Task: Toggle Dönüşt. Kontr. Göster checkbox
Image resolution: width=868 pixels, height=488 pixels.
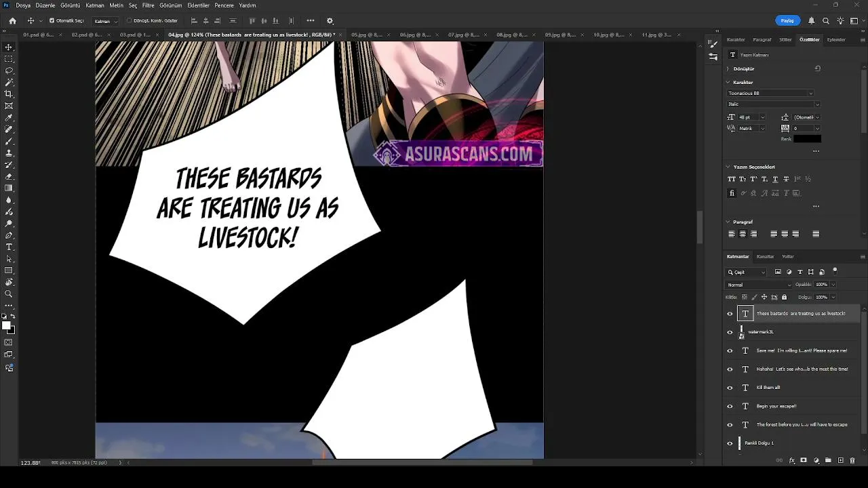Action: click(130, 21)
